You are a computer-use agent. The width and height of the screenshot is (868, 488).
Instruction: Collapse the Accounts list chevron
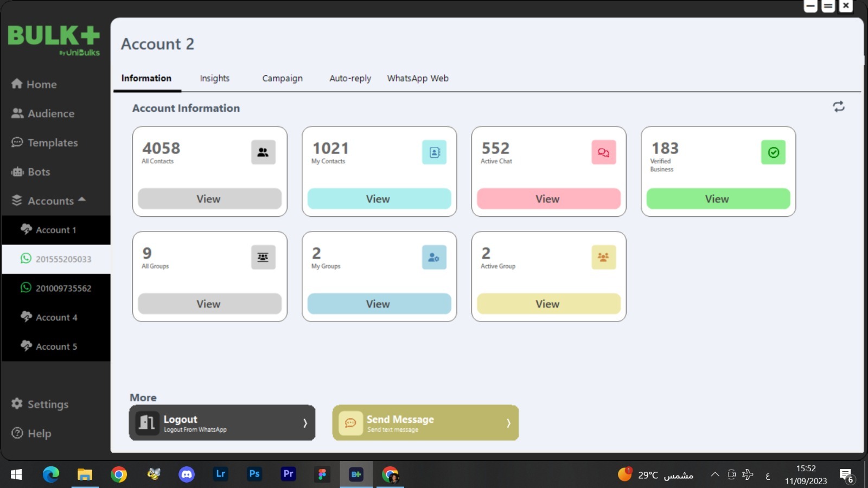(82, 200)
